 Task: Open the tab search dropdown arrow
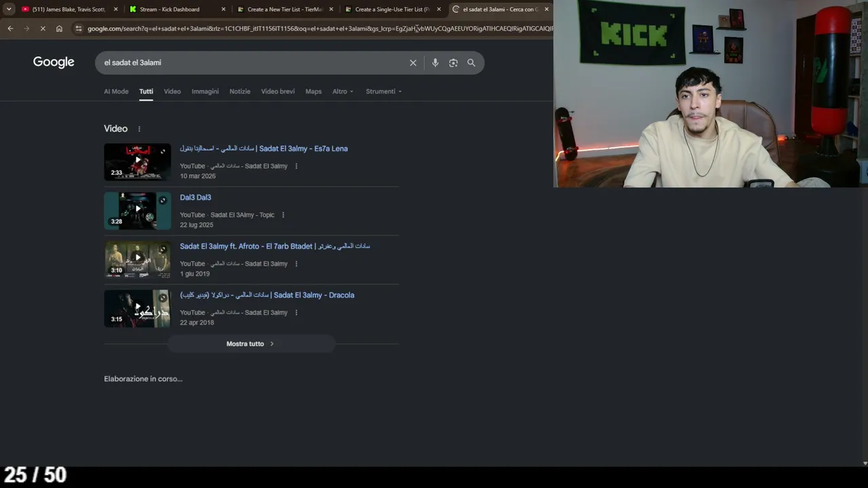coord(9,9)
